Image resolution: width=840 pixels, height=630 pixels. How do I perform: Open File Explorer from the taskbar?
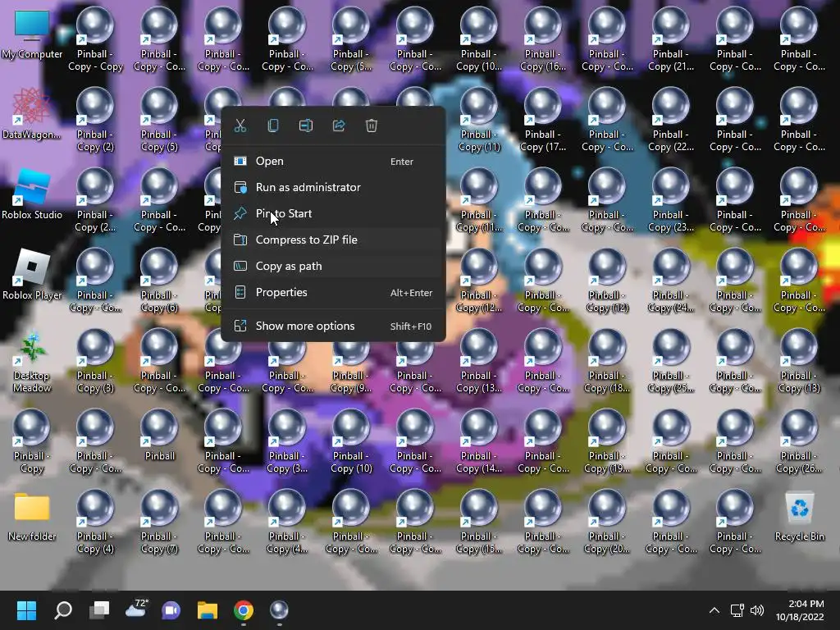208,610
